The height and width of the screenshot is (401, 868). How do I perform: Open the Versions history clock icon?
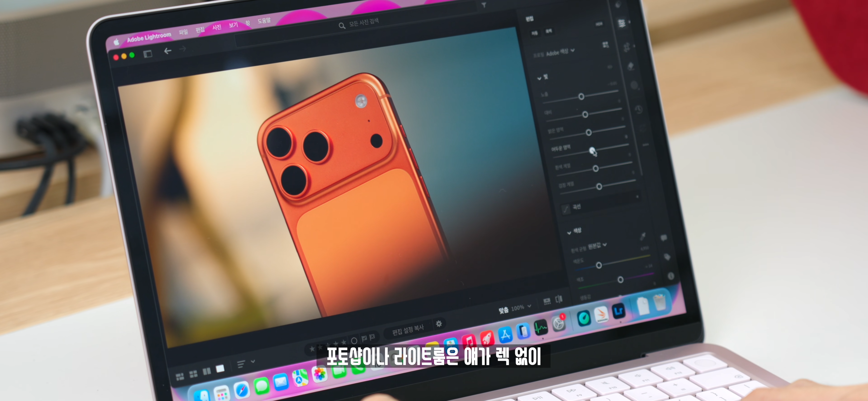click(x=639, y=109)
